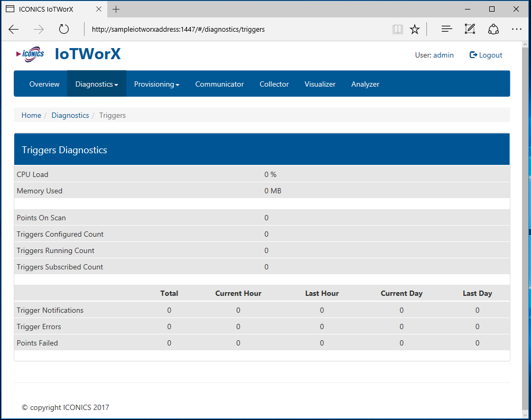Refresh the IoTWorX page
The width and height of the screenshot is (531, 420).
click(63, 30)
